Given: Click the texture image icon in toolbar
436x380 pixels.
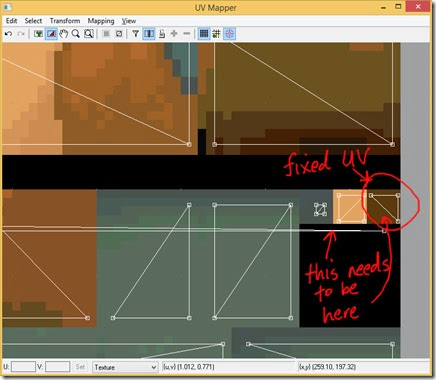Looking at the screenshot, I should [38, 34].
